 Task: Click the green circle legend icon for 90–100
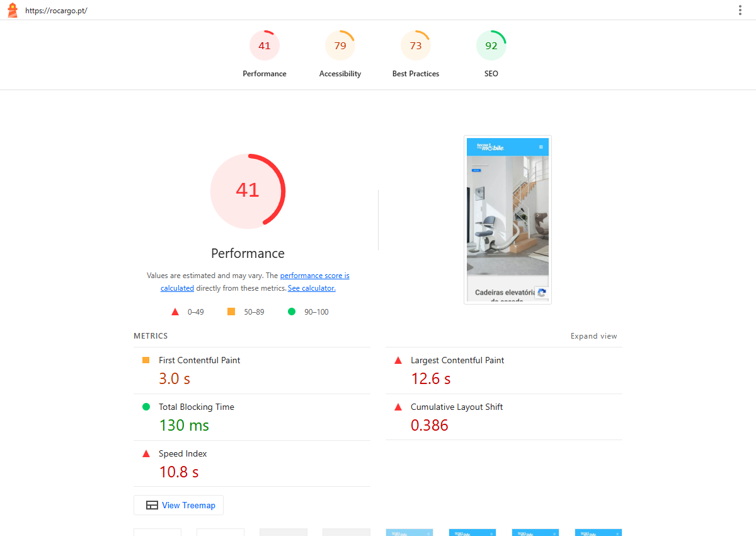(292, 312)
